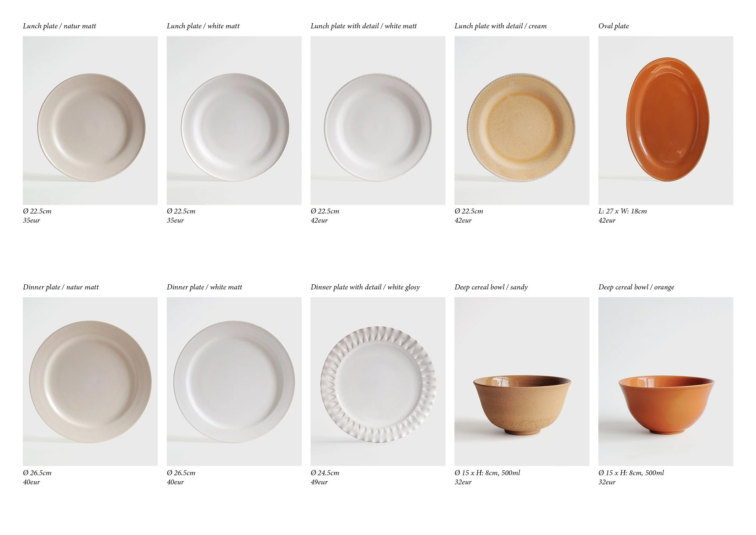Click the 'Oval plate' title text
This screenshot has height=535, width=756.
pyautogui.click(x=613, y=26)
